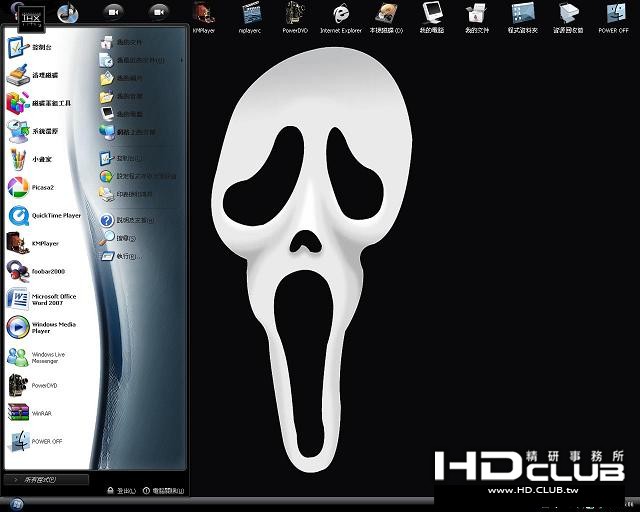Open 系統還原 in Start menu

[x=33, y=131]
